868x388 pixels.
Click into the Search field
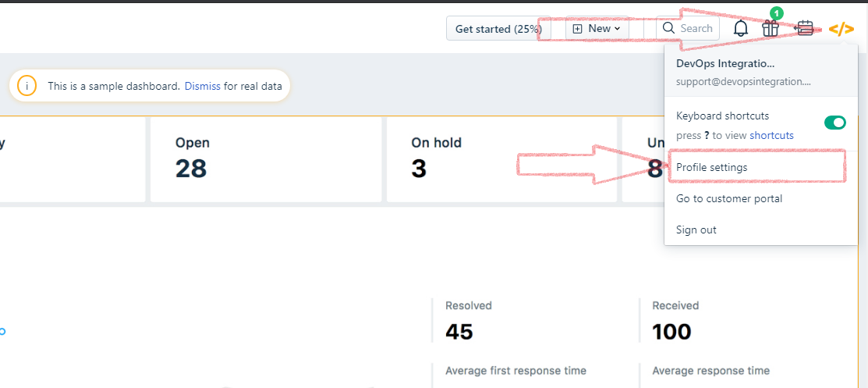click(x=688, y=28)
